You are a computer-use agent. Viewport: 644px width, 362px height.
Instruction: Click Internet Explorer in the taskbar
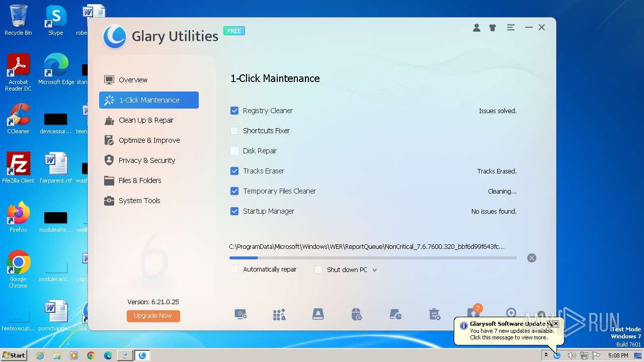tap(40, 355)
